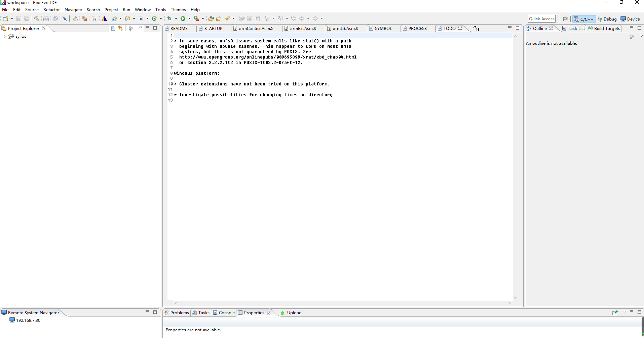Click the Skip All Breakpoints icon

tap(65, 18)
